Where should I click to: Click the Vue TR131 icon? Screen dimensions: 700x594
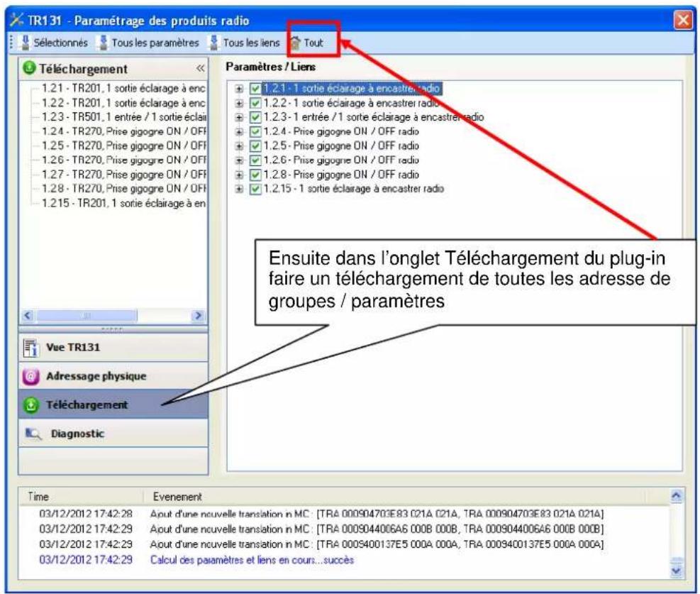(30, 348)
